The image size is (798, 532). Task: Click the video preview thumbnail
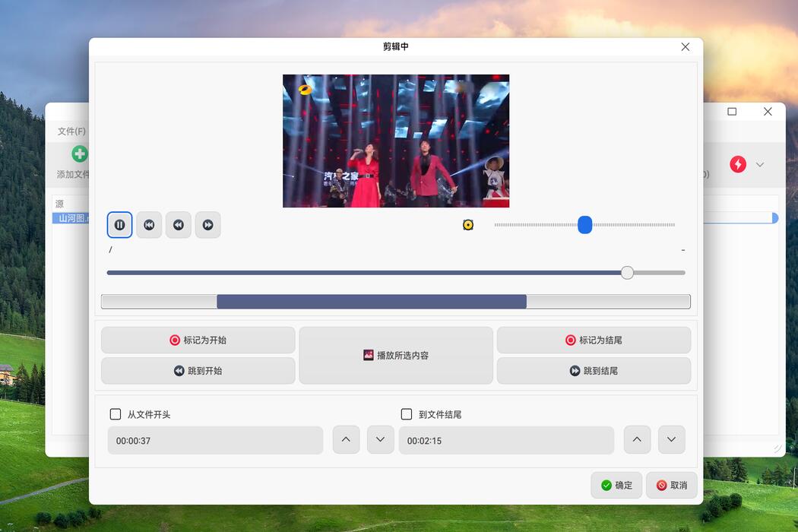coord(396,141)
